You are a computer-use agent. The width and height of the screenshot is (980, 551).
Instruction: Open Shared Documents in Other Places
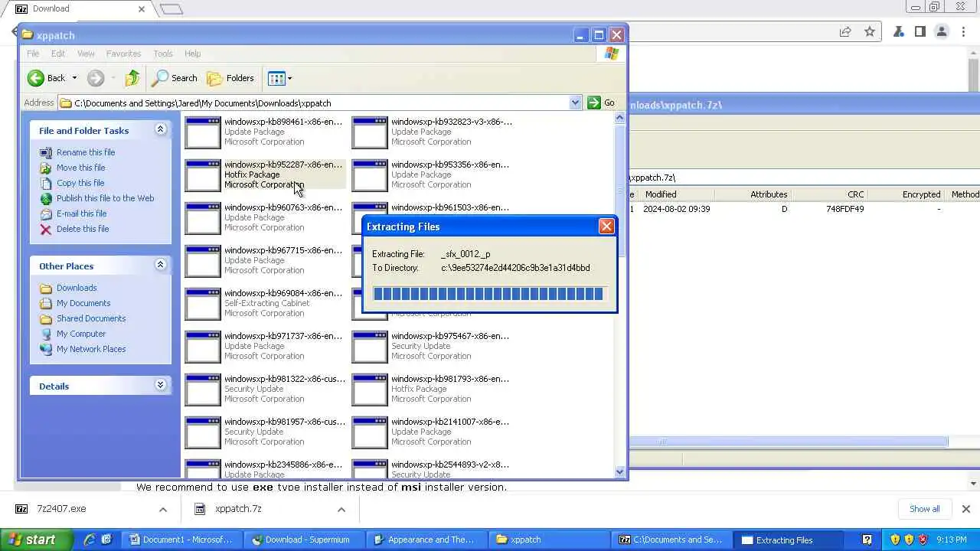91,318
